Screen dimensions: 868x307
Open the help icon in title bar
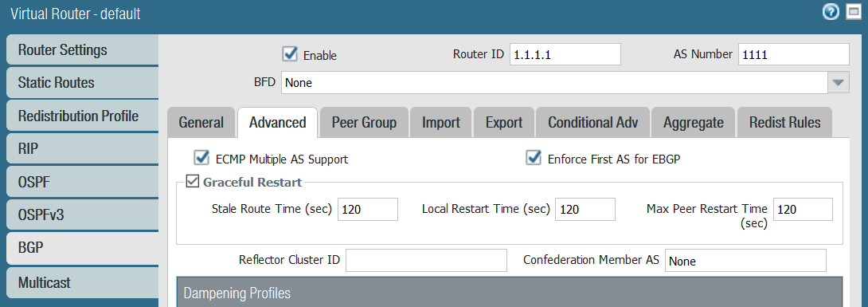tap(831, 12)
